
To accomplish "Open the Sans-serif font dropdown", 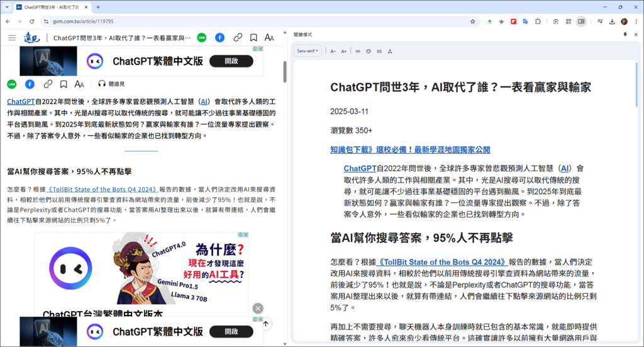I will [308, 51].
